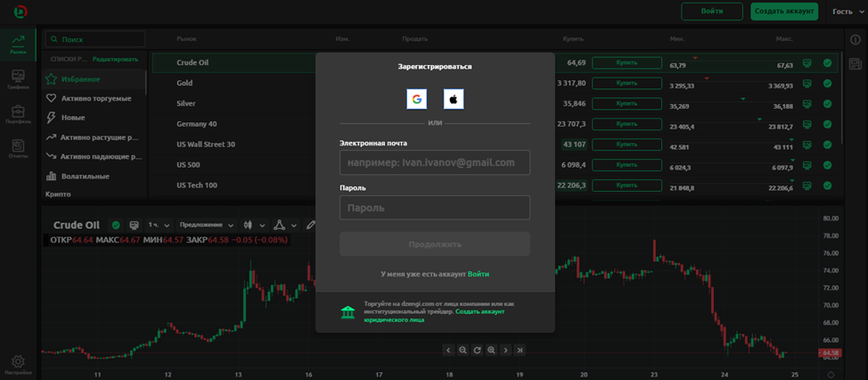Click the Пароль input field
This screenshot has height=380, width=868.
435,208
